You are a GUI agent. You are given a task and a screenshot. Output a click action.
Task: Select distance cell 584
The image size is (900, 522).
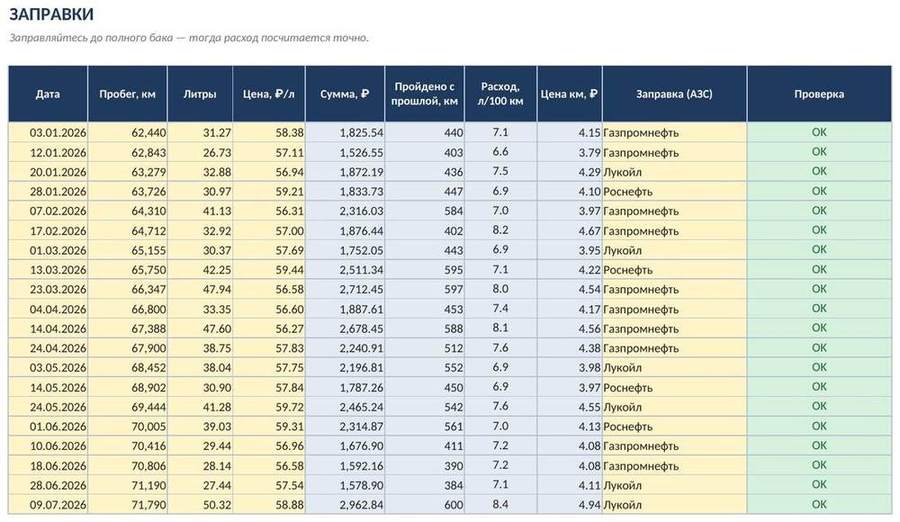[425, 211]
